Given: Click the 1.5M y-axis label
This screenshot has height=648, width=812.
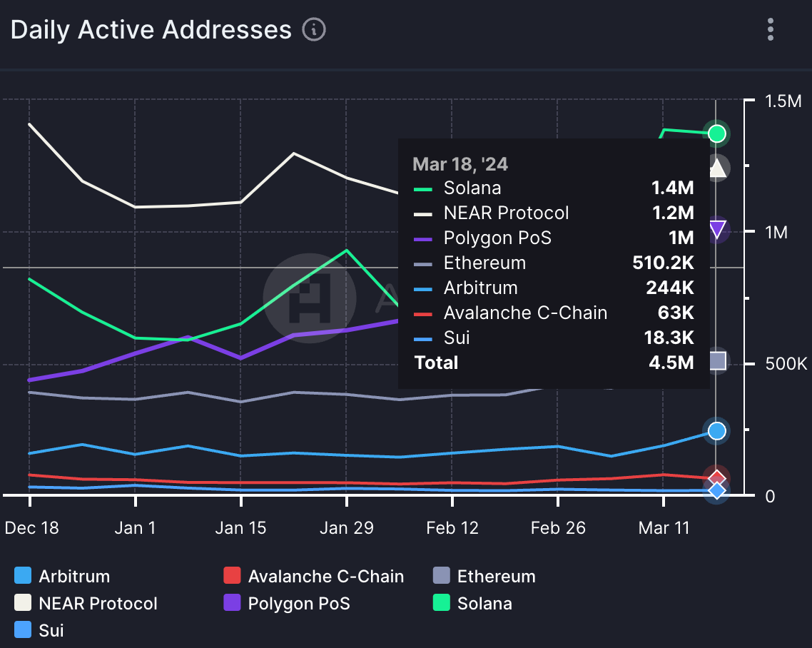Looking at the screenshot, I should (x=783, y=101).
